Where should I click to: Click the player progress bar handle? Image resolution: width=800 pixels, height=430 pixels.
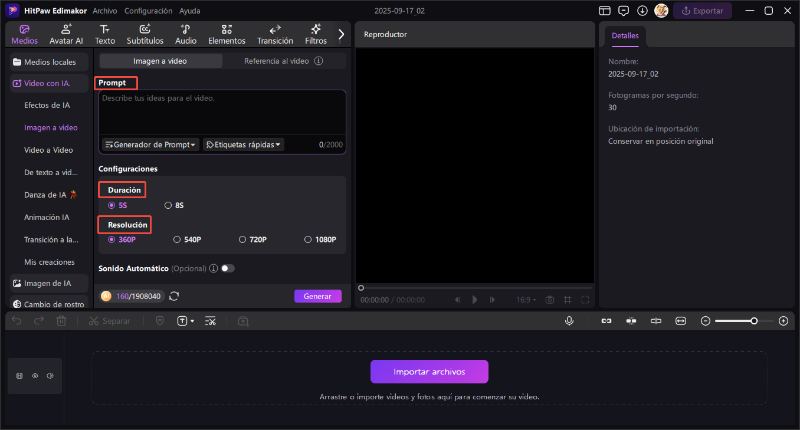pos(361,288)
